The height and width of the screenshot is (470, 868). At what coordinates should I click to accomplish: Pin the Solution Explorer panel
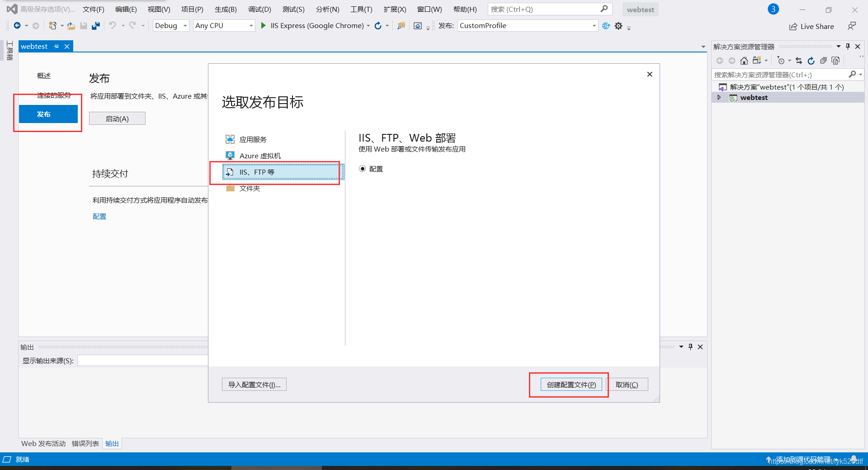click(x=848, y=46)
